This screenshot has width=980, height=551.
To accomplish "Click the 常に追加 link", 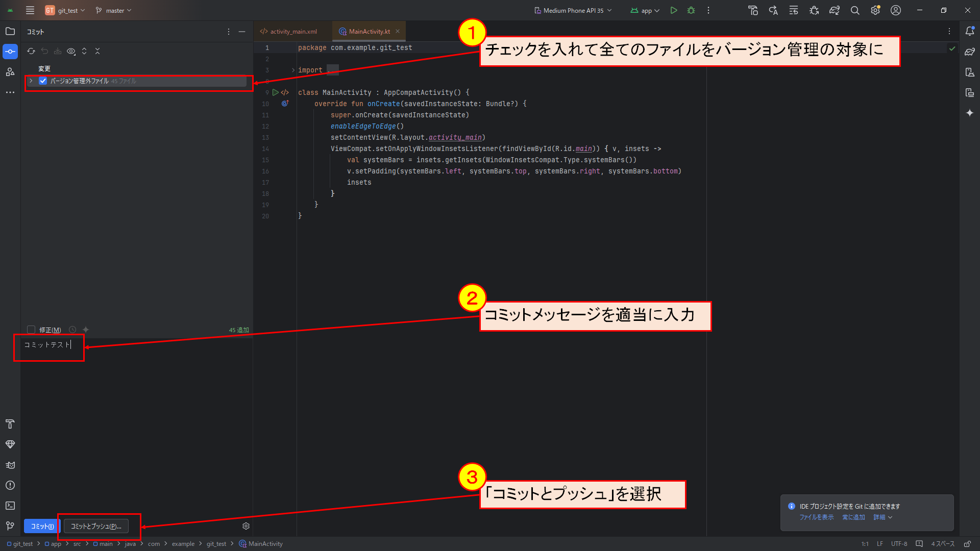I will [853, 517].
